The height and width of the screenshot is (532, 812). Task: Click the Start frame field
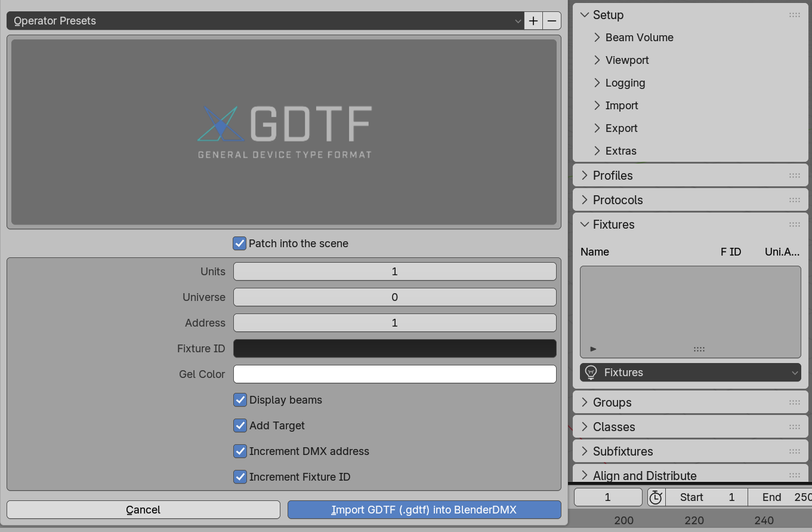tap(706, 497)
